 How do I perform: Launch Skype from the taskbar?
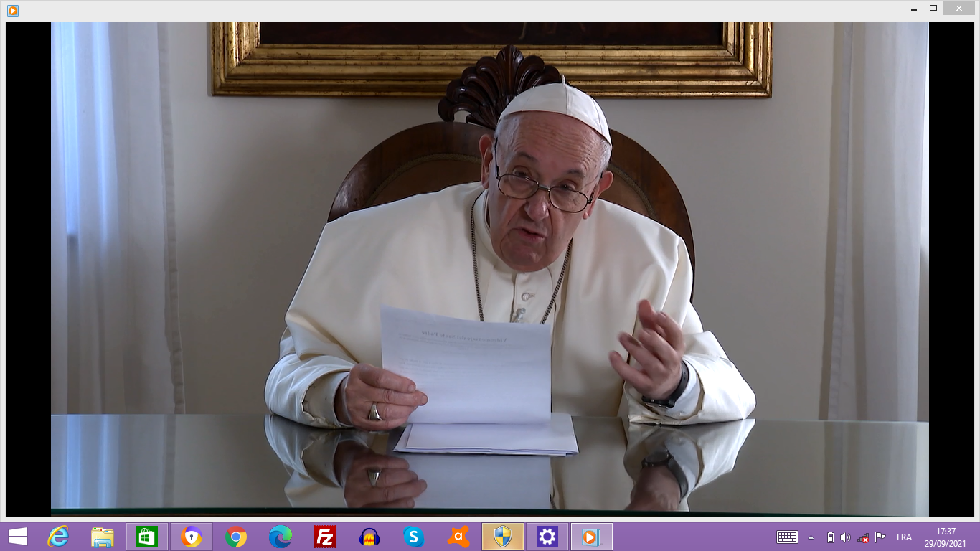click(x=413, y=537)
